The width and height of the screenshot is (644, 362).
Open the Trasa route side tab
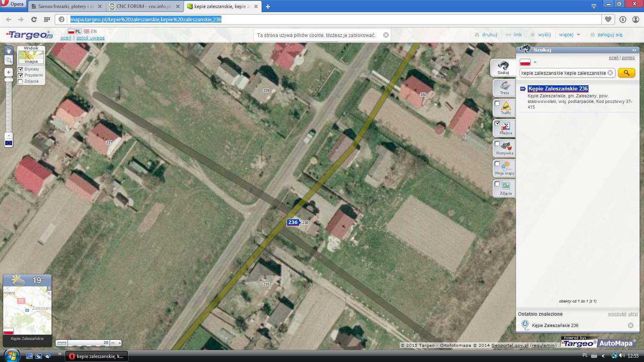coord(504,88)
